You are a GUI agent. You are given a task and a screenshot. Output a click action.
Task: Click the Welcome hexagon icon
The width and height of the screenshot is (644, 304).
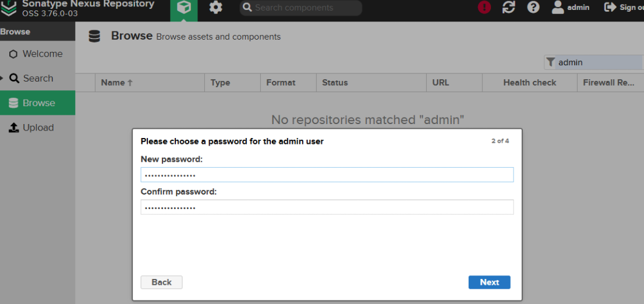click(13, 54)
